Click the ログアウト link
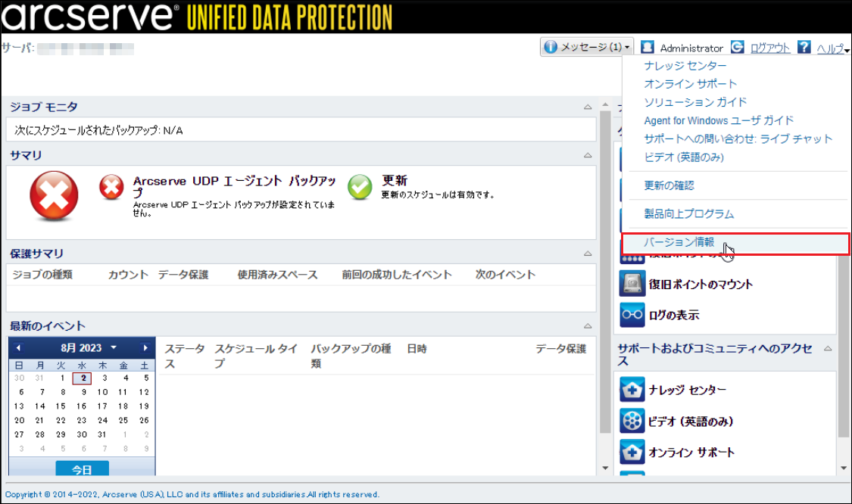This screenshot has width=852, height=504. 770,48
